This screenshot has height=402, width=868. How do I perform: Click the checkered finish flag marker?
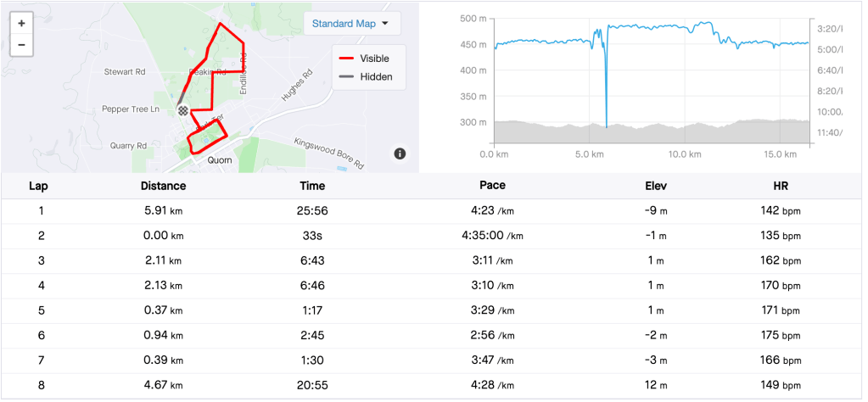182,110
